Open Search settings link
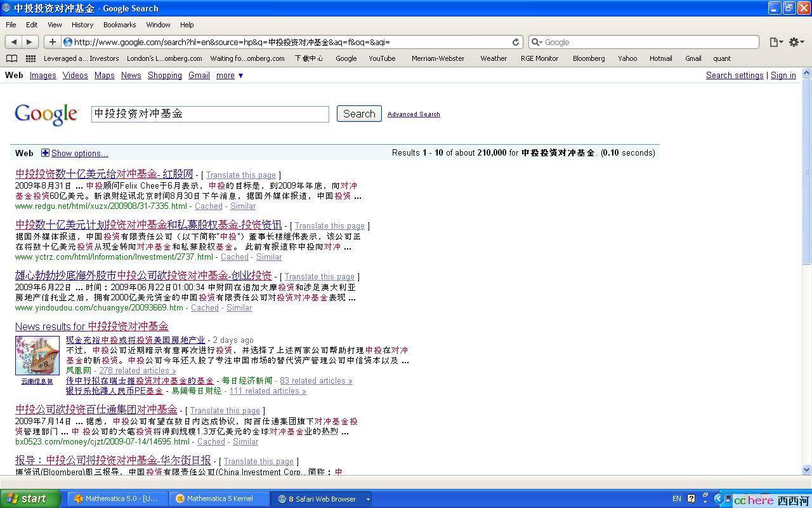Image resolution: width=812 pixels, height=508 pixels. 735,76
